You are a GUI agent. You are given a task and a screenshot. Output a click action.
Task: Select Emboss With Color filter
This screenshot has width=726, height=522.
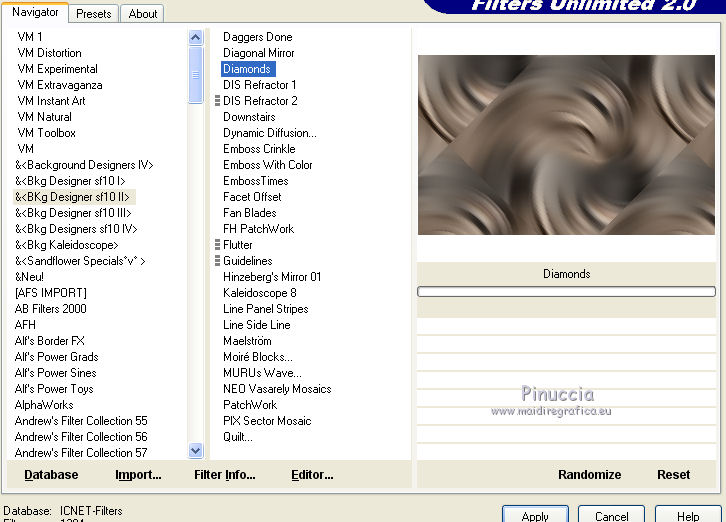point(268,165)
